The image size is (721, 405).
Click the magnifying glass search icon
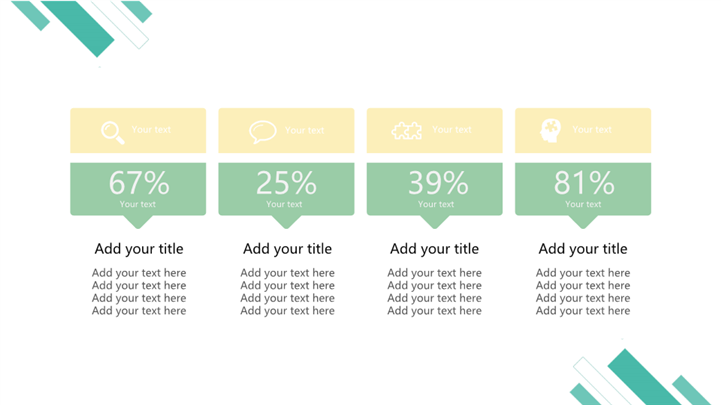point(113,132)
